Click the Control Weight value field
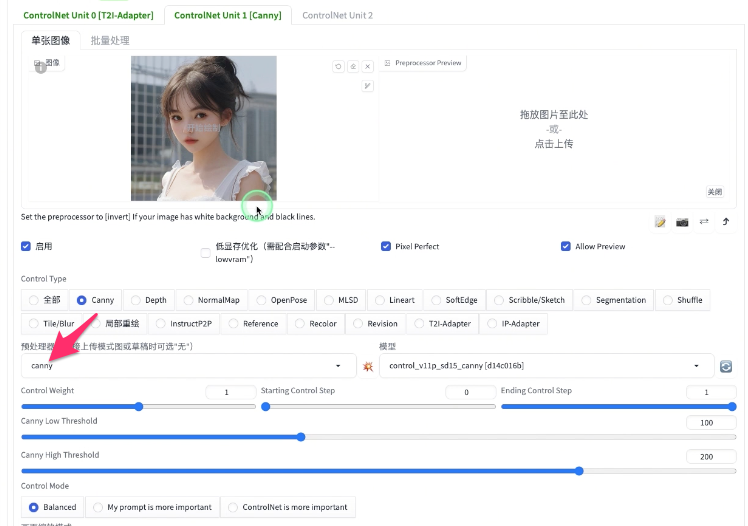Screen dimensions: 748x526 (x=231, y=392)
